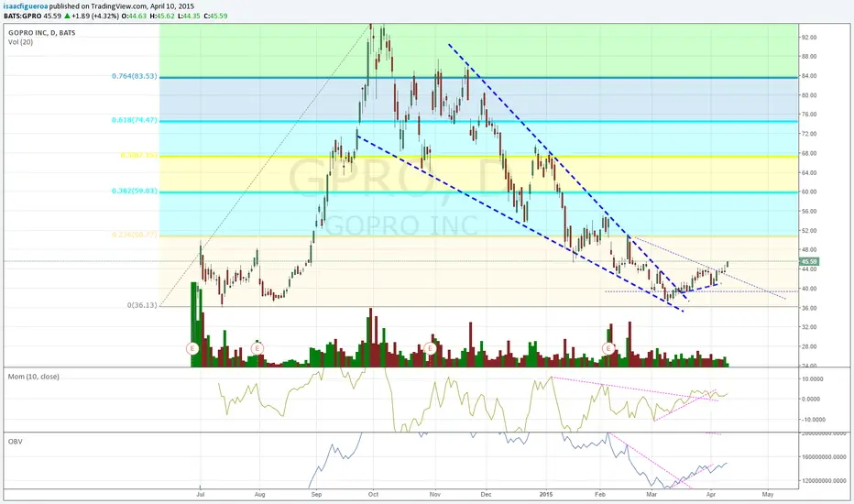854x504 pixels.
Task: Click the O:44.63 open value in header
Action: (x=134, y=16)
